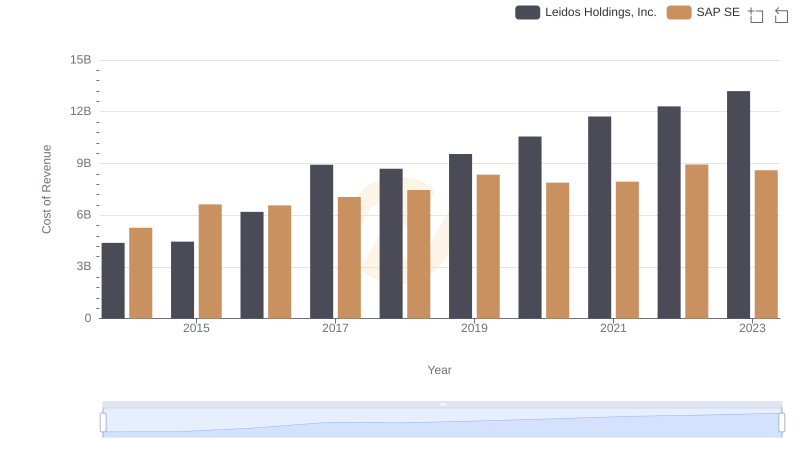Click the Leidos dark legend color swatch
Image resolution: width=800 pixels, height=461 pixels.
[x=528, y=12]
